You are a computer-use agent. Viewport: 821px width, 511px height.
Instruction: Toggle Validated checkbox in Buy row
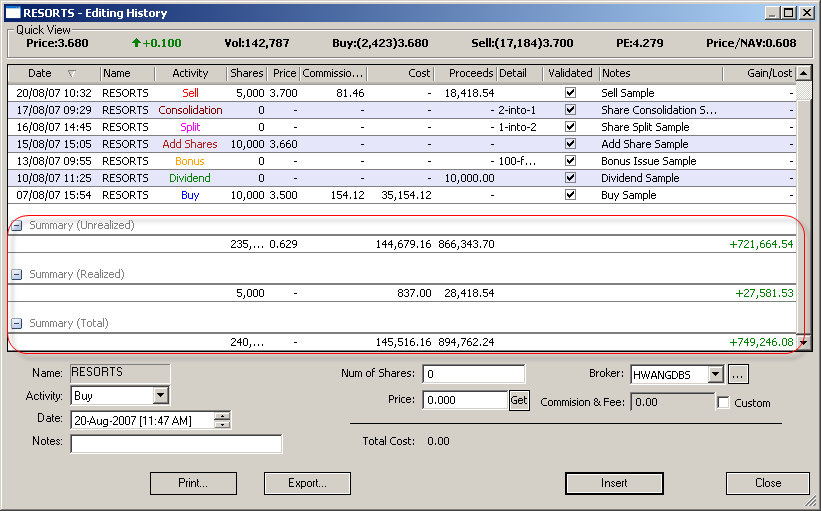[570, 195]
